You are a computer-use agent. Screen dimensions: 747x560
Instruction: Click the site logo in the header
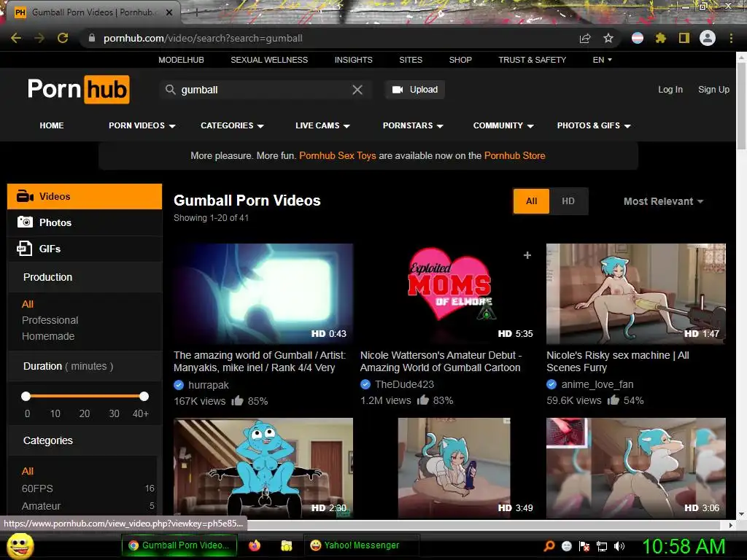(x=79, y=89)
